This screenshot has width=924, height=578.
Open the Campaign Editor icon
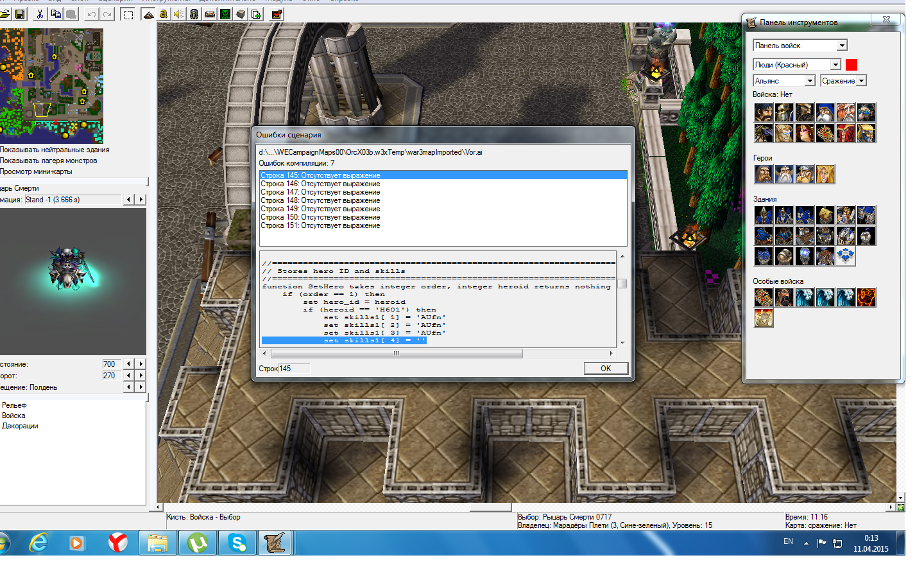click(210, 14)
